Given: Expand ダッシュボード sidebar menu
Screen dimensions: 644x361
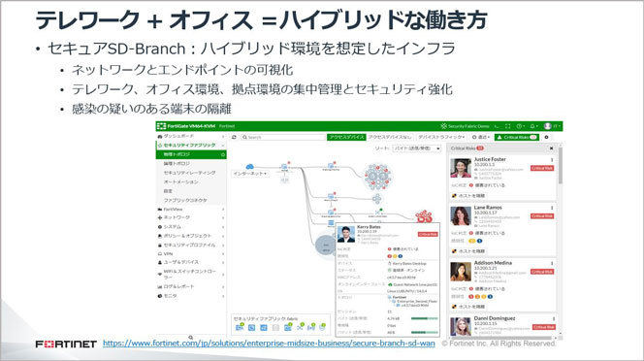Looking at the screenshot, I should (x=191, y=136).
